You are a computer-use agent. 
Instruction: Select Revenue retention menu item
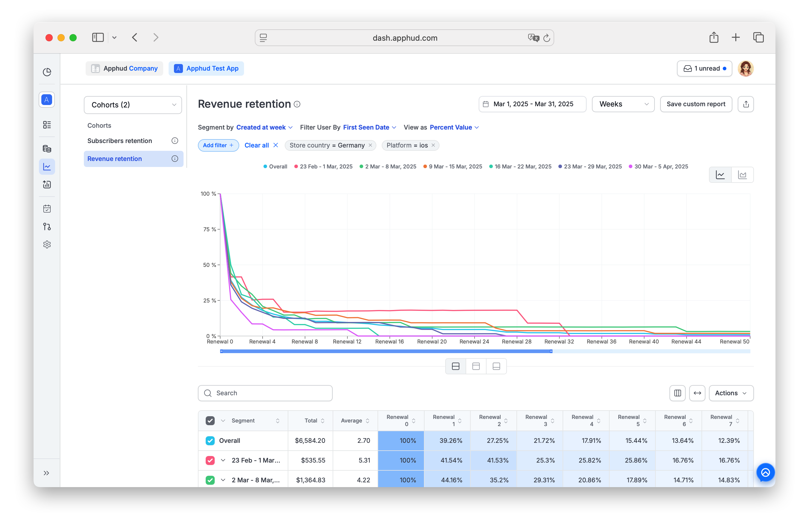coord(133,159)
